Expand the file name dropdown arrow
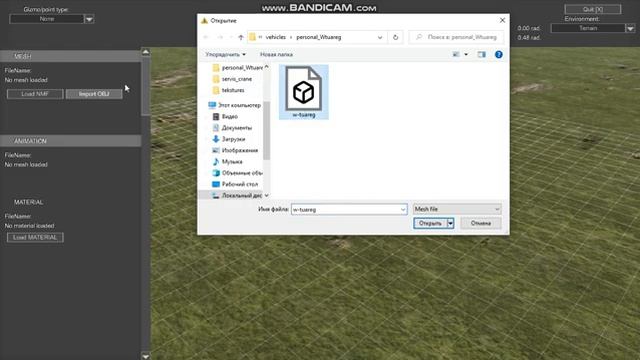 coord(403,209)
